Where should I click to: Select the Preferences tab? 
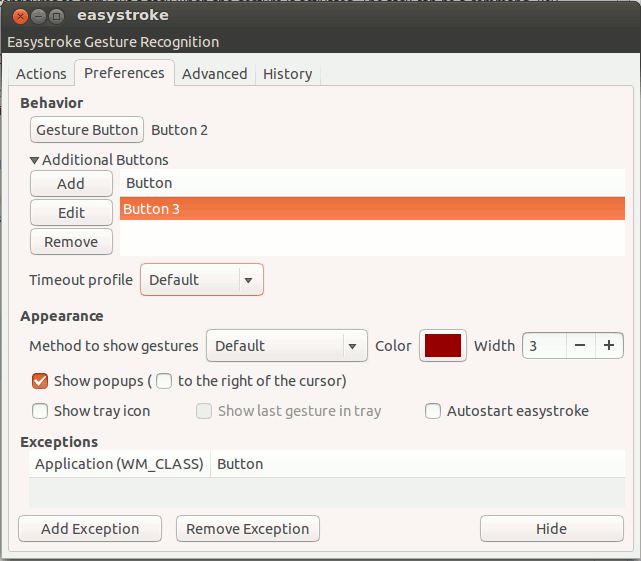[x=124, y=73]
